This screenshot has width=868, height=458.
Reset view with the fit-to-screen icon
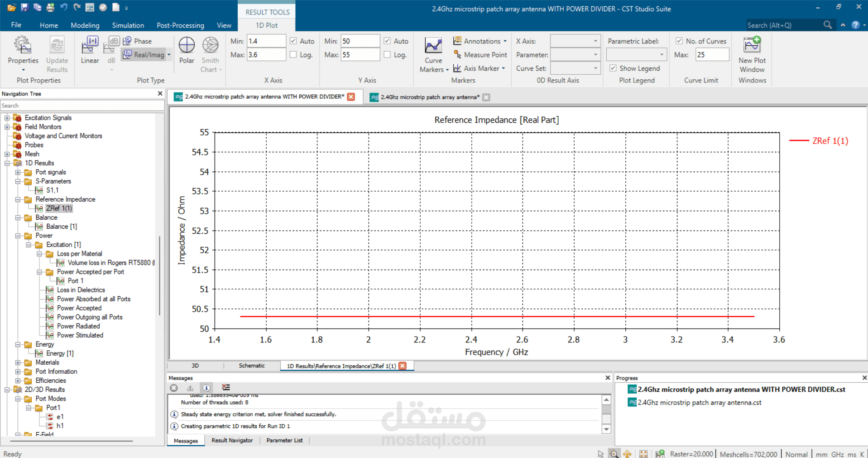click(x=643, y=453)
